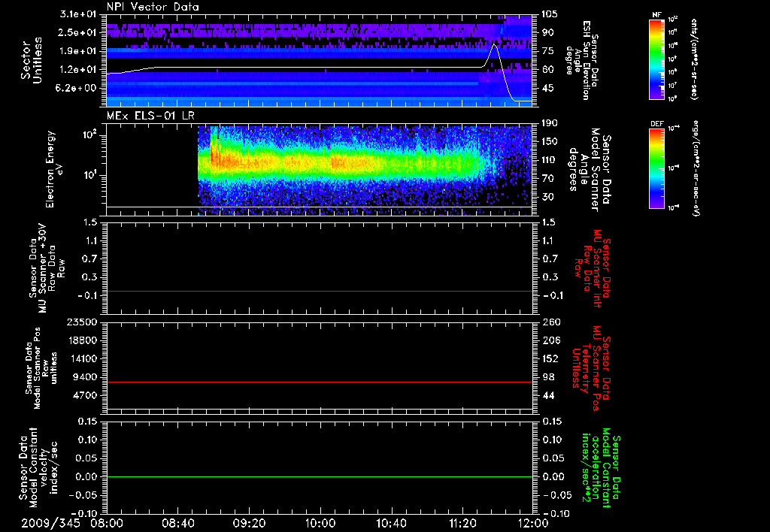Select the 'MEx ELS-01 LR' panel title
Image resolution: width=770 pixels, height=532 pixels.
[150, 116]
